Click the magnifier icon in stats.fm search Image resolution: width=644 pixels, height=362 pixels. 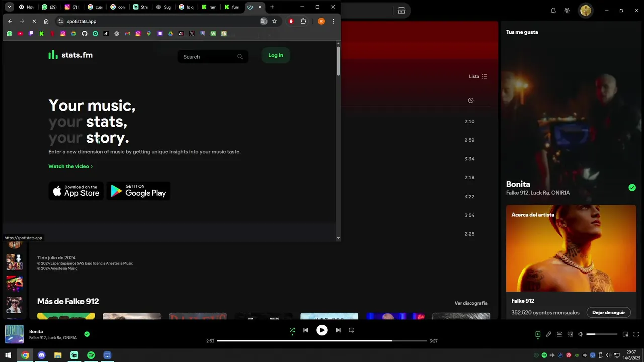(x=240, y=57)
